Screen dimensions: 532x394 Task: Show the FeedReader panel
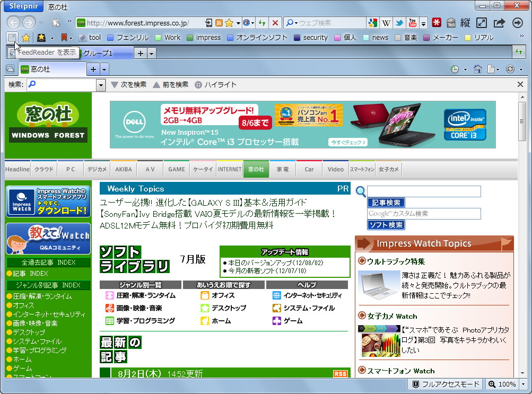click(x=11, y=37)
